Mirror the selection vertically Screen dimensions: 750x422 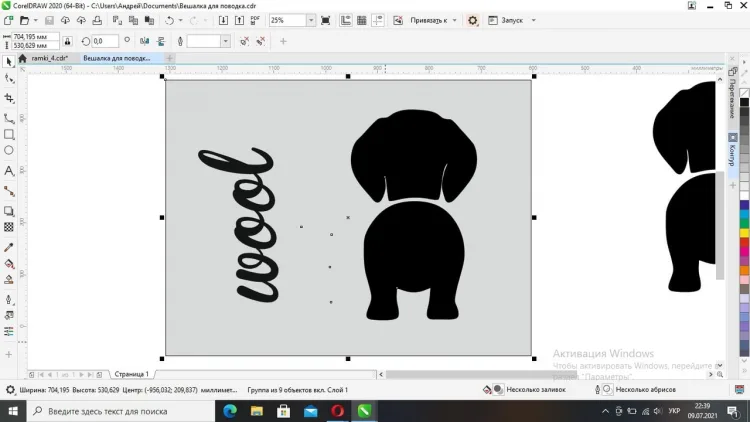(161, 42)
